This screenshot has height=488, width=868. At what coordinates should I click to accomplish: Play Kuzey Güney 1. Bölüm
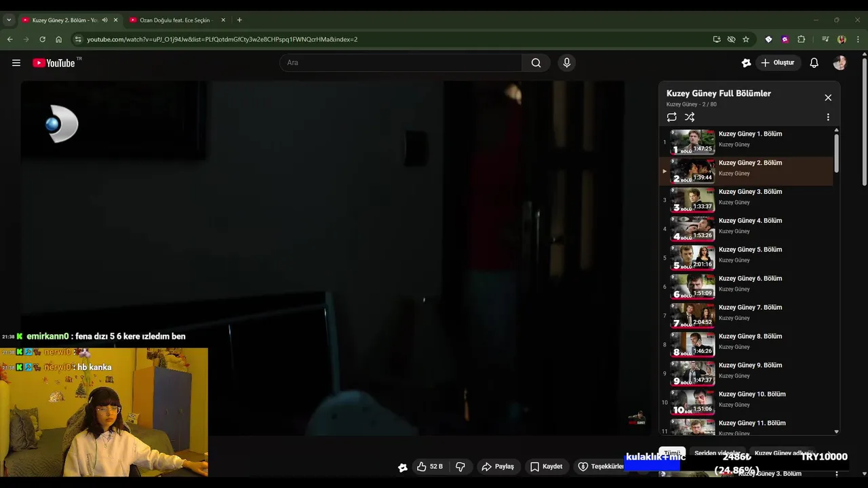coord(746,142)
